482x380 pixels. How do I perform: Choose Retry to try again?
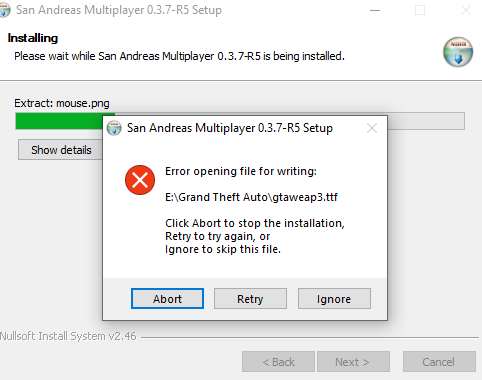point(250,299)
